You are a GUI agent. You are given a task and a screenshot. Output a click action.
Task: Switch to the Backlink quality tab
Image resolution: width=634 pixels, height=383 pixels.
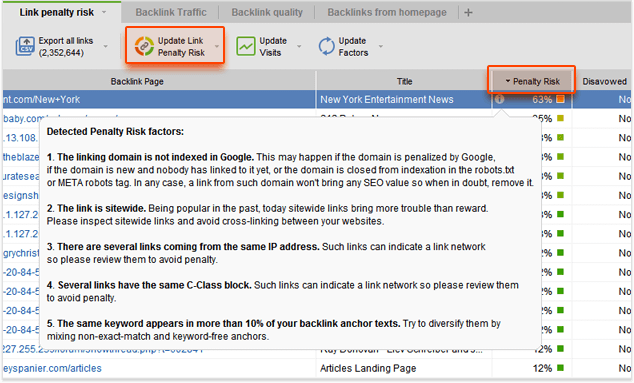click(267, 13)
